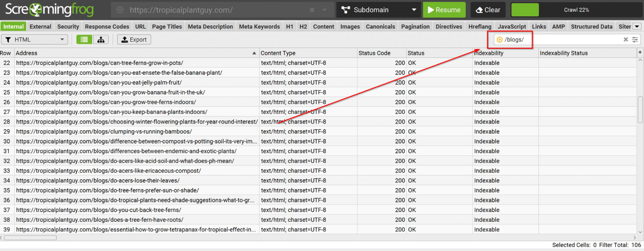The width and height of the screenshot is (644, 251).
Task: Open the Hreflang tab
Action: pyautogui.click(x=480, y=27)
